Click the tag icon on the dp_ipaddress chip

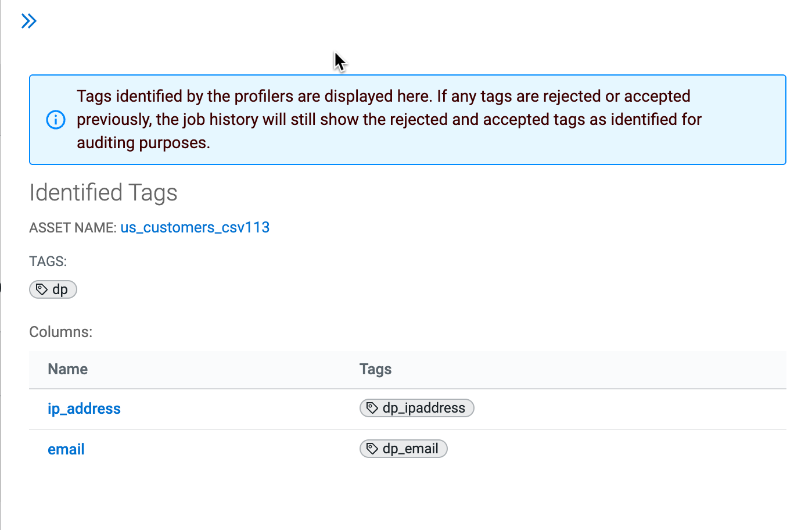pyautogui.click(x=372, y=408)
